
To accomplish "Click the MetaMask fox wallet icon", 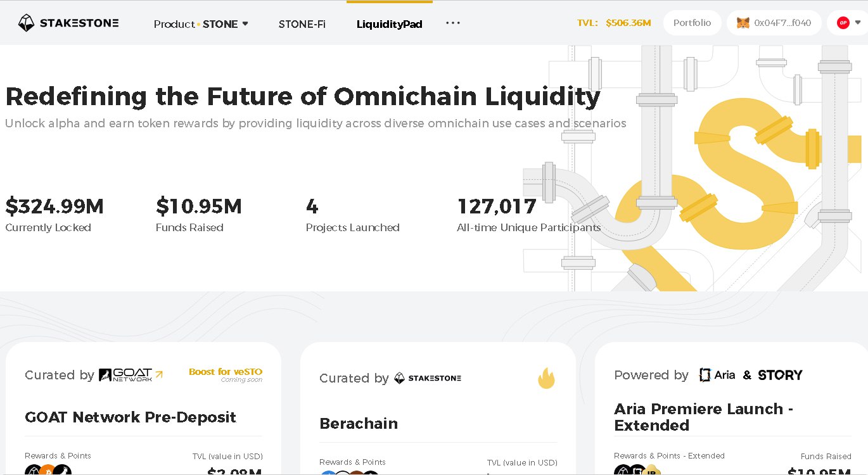I will (x=743, y=23).
